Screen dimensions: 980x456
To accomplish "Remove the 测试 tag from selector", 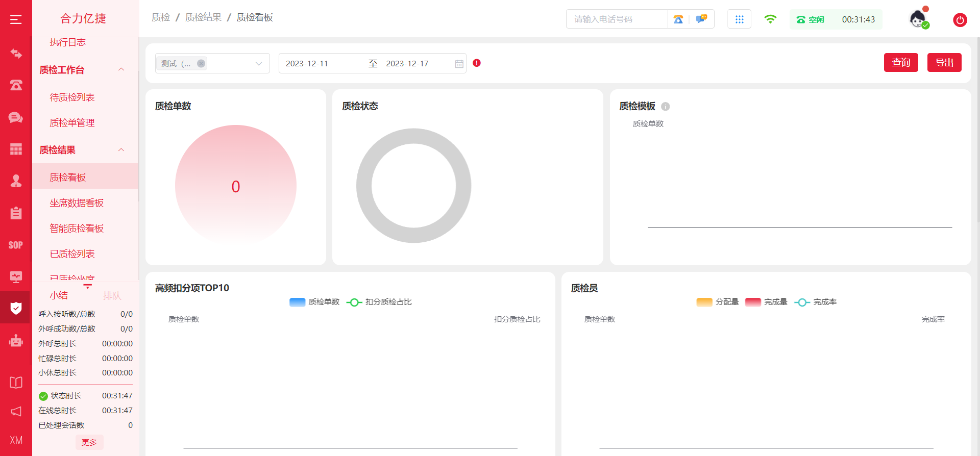I will (201, 63).
